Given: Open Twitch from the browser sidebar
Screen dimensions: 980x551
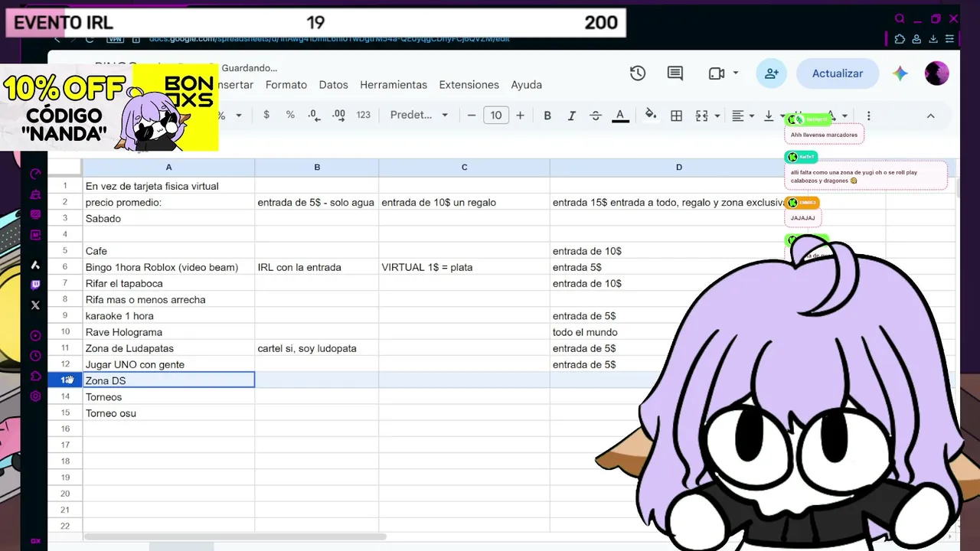Looking at the screenshot, I should [x=35, y=285].
